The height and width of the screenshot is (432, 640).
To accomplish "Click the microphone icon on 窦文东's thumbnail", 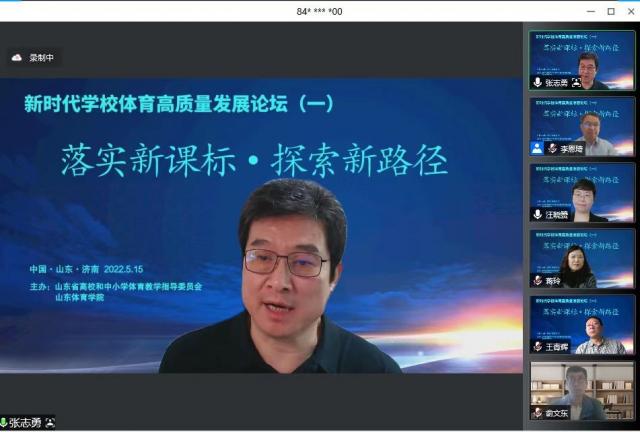I will pos(537,412).
